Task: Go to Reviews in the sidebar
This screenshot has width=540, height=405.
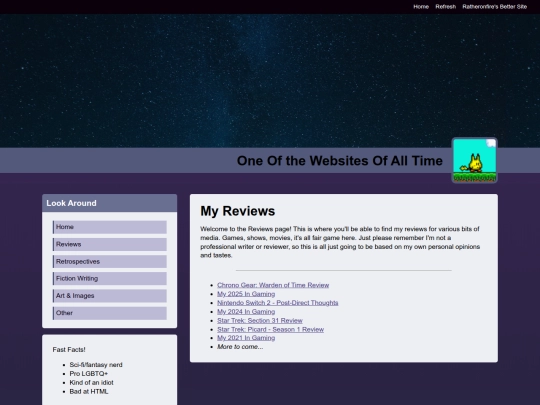Action: (x=110, y=245)
